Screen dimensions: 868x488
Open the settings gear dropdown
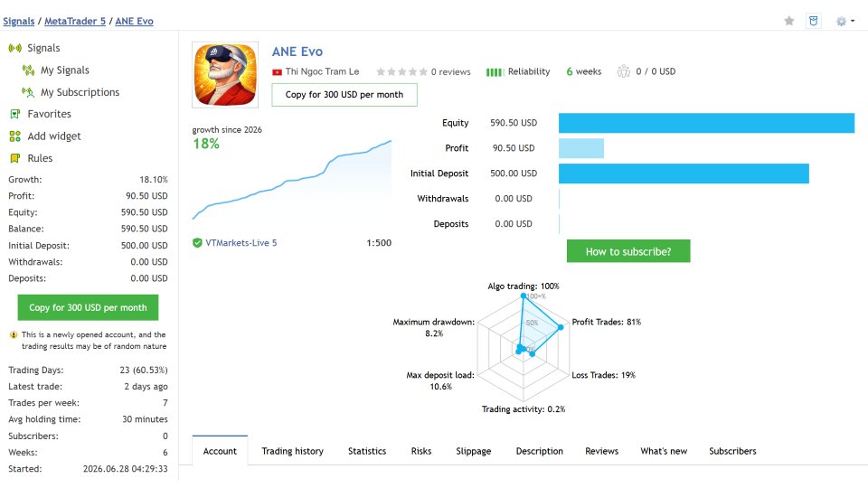pos(844,21)
